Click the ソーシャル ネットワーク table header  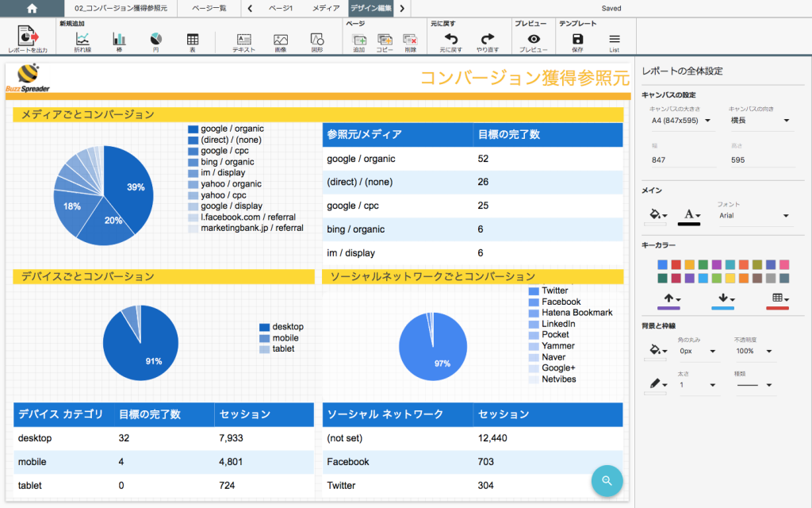point(398,414)
